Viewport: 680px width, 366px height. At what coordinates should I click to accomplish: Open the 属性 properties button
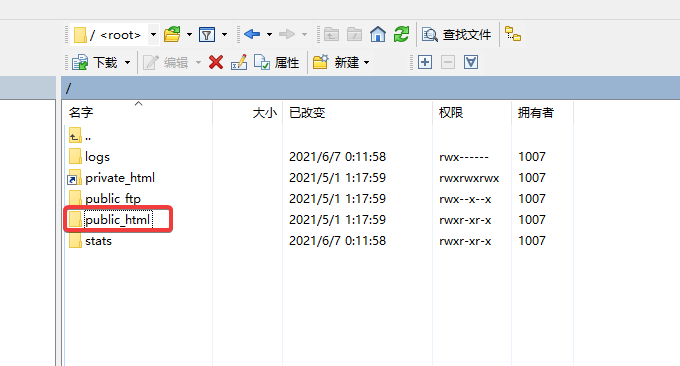[277, 62]
